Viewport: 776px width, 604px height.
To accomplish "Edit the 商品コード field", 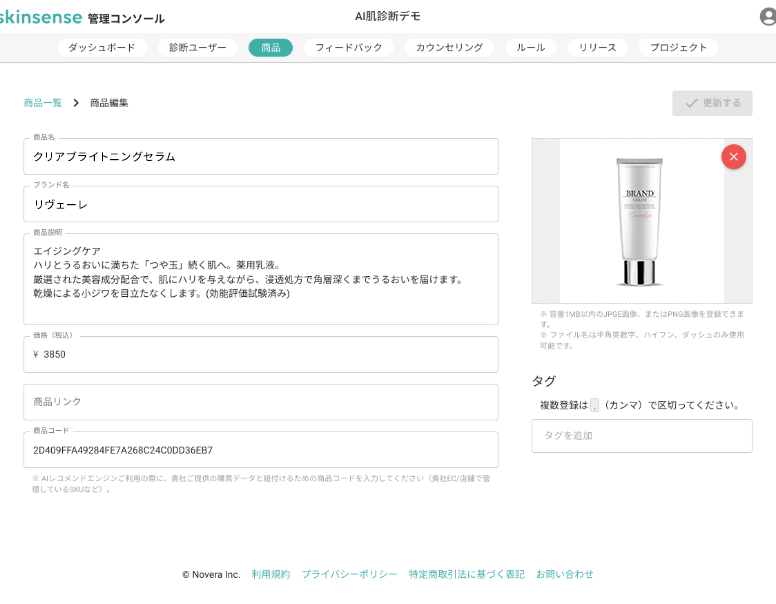I will coord(261,450).
